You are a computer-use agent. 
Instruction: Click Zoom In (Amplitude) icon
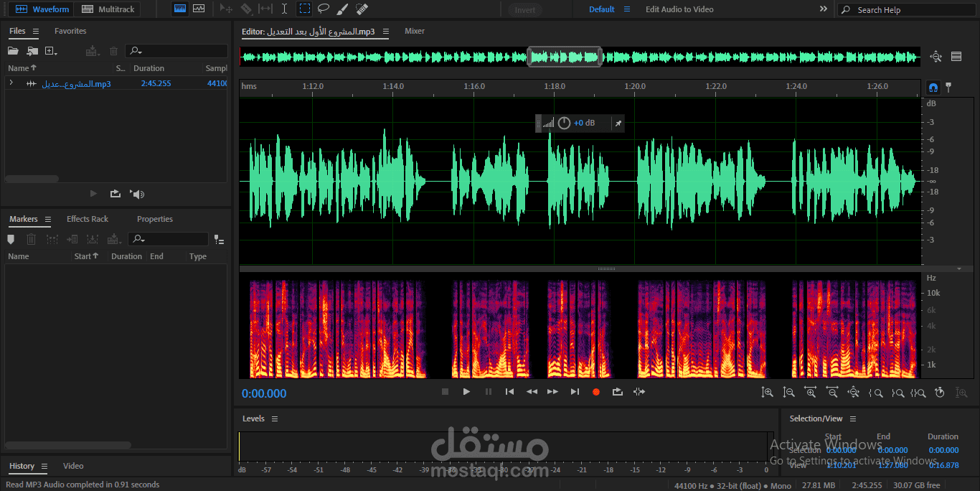pos(768,393)
